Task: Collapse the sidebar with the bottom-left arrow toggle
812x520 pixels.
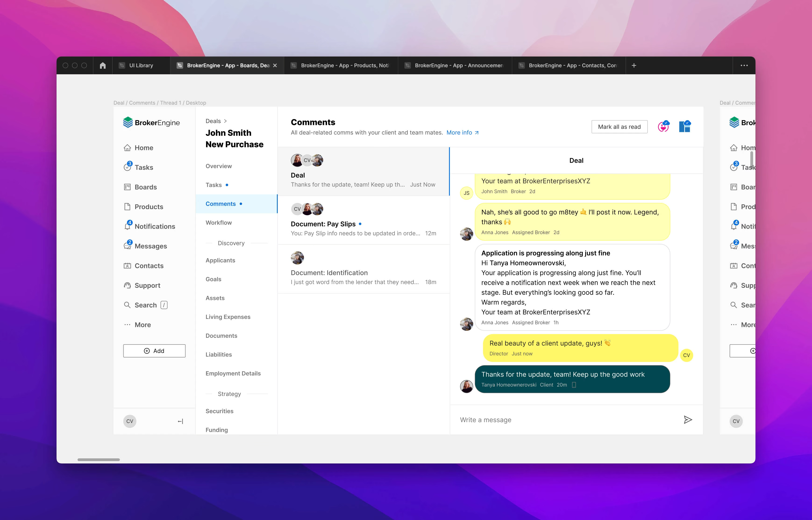Action: pos(180,421)
